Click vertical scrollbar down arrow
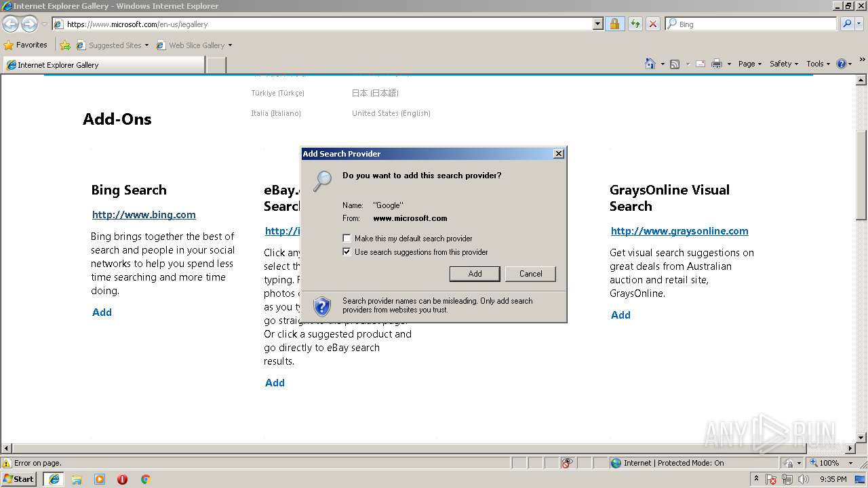This screenshot has height=488, width=868. point(861,438)
